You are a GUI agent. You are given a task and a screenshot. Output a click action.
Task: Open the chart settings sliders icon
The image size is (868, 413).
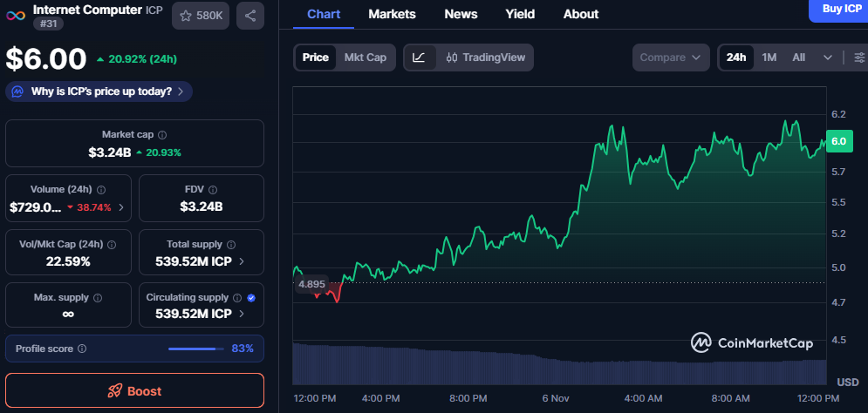coord(859,58)
